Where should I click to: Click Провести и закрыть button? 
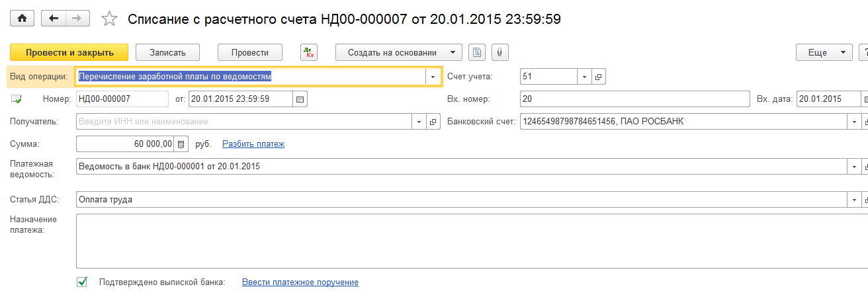click(69, 52)
